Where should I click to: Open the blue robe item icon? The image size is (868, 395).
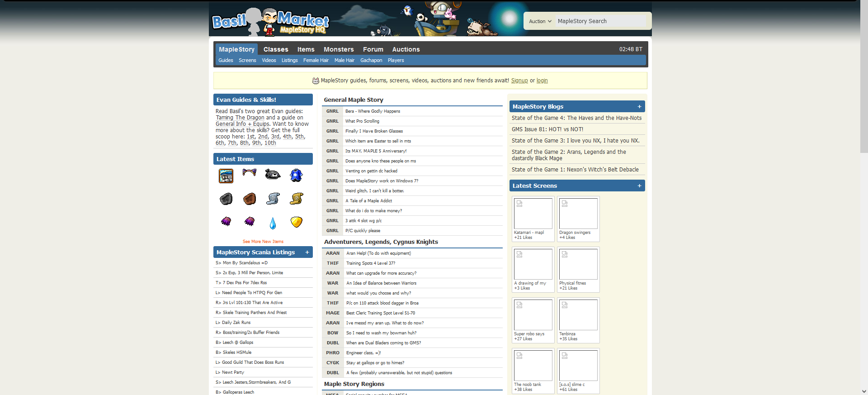click(x=296, y=175)
